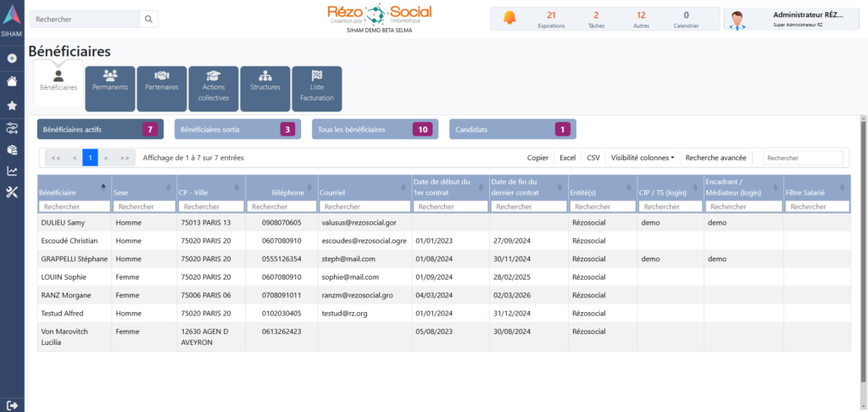Screen dimensions: 868x412
Task: Open the sliders settings icon in sidebar
Action: point(12,129)
